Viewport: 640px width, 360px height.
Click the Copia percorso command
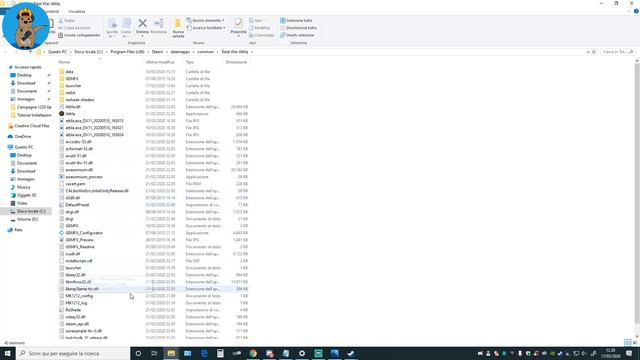[x=74, y=28]
